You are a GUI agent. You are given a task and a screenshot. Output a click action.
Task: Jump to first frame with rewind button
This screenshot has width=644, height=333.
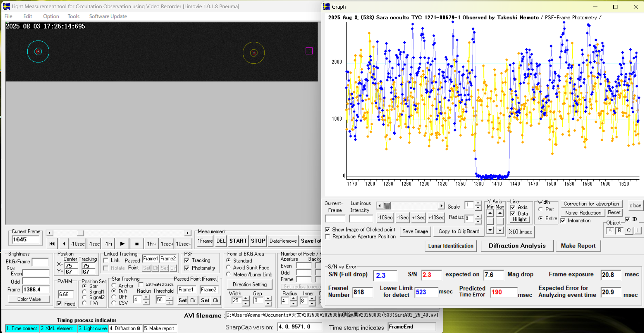click(52, 244)
